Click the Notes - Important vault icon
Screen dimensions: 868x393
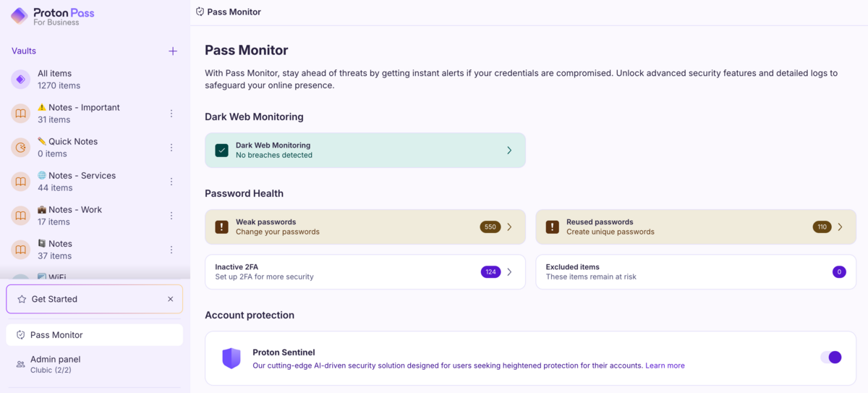(x=20, y=114)
